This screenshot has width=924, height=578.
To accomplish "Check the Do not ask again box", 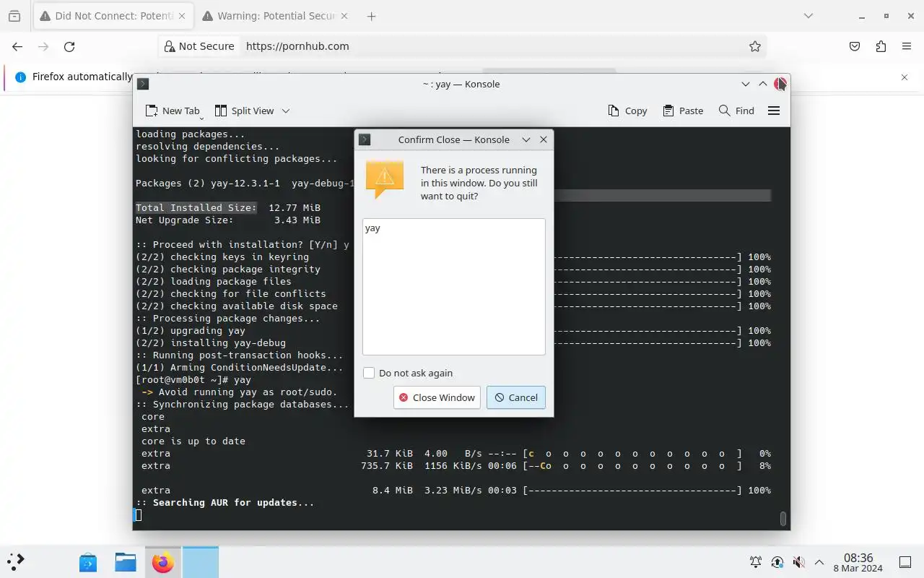I will click(x=369, y=373).
